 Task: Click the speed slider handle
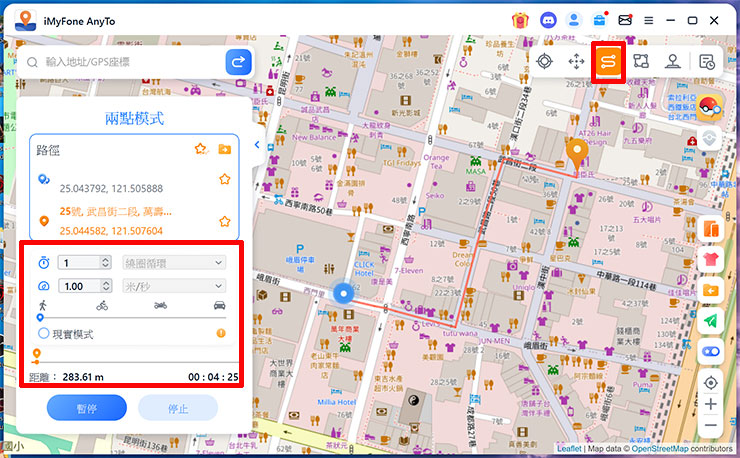pyautogui.click(x=40, y=318)
